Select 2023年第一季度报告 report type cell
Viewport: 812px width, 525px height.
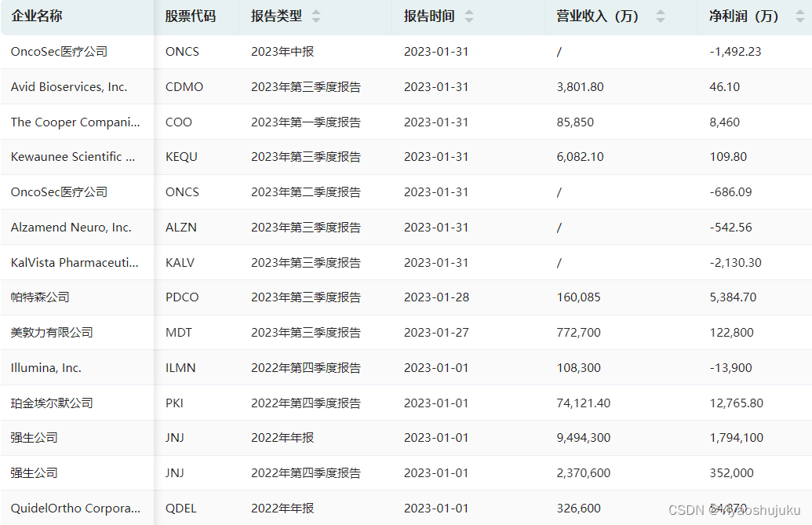pos(306,122)
